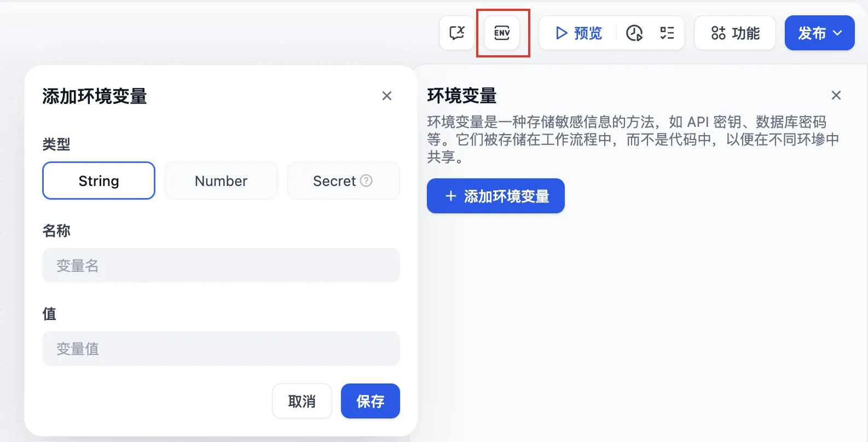The height and width of the screenshot is (442, 868).
Task: Click the help icon next to Secret
Action: click(366, 181)
